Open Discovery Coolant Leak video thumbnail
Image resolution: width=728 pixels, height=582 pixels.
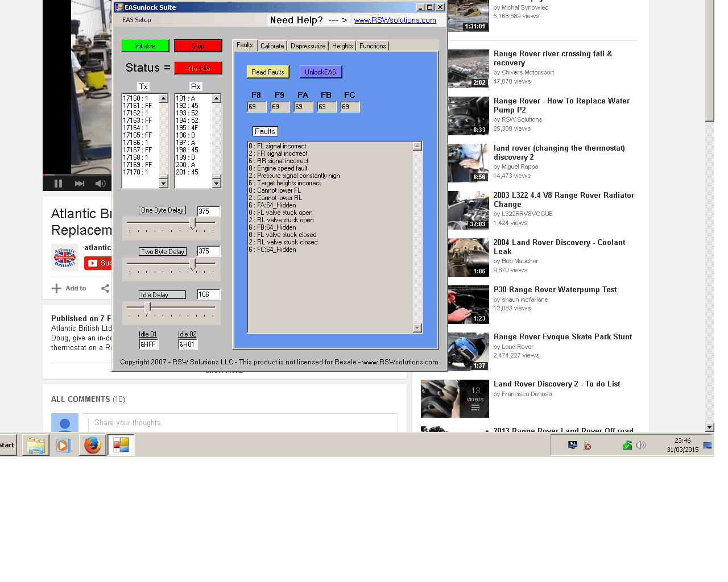(x=468, y=257)
